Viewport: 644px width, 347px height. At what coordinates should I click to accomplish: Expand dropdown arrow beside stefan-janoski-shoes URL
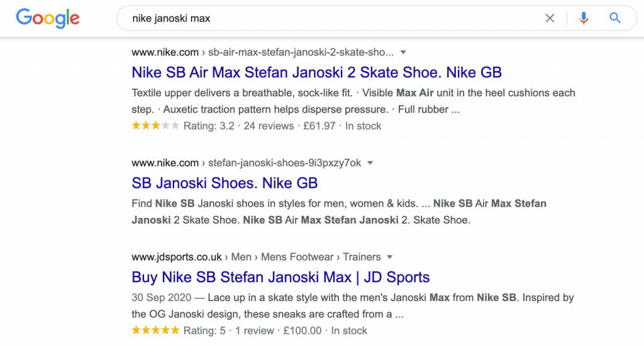370,163
